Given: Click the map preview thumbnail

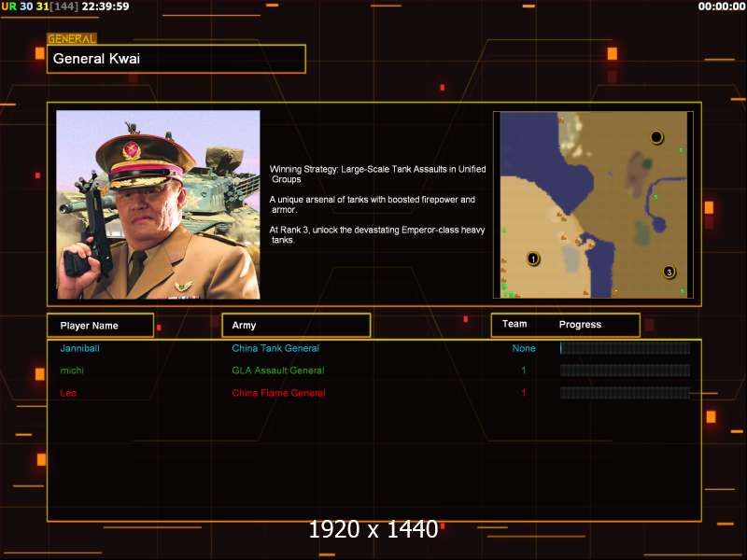Looking at the screenshot, I should click(593, 204).
